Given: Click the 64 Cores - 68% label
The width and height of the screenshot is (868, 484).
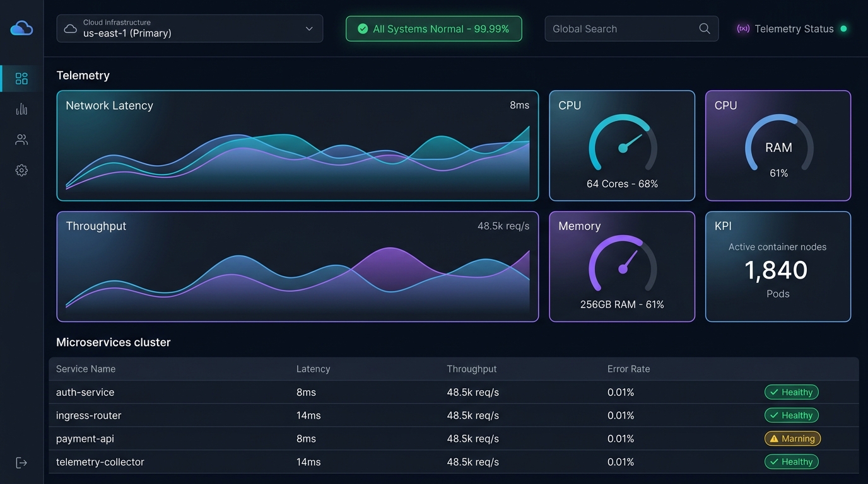Looking at the screenshot, I should [622, 183].
